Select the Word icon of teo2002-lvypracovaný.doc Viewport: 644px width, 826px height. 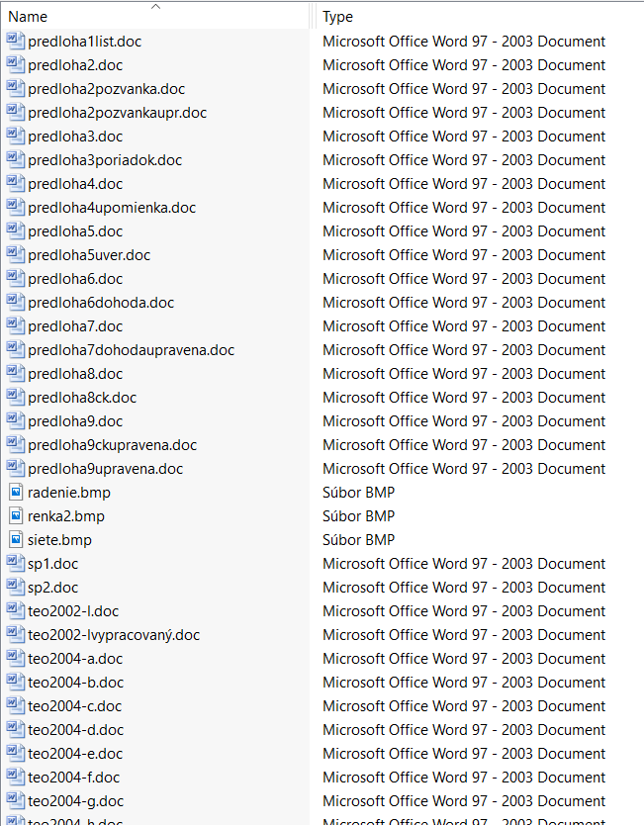pyautogui.click(x=16, y=634)
